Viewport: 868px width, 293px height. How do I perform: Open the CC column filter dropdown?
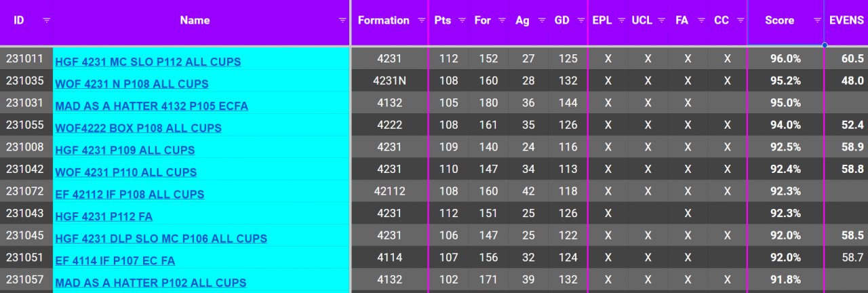tap(740, 20)
